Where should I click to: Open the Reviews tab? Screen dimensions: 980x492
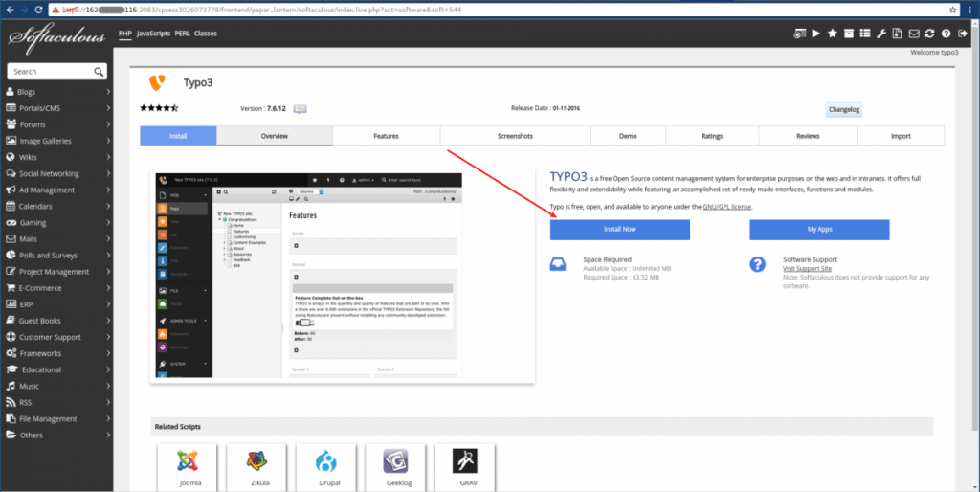[x=808, y=136]
